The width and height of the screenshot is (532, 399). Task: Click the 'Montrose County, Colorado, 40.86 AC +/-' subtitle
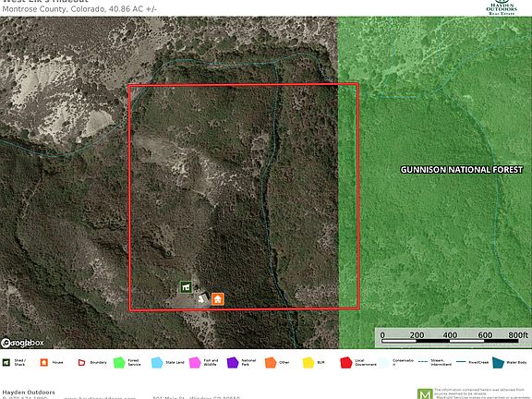[79, 9]
